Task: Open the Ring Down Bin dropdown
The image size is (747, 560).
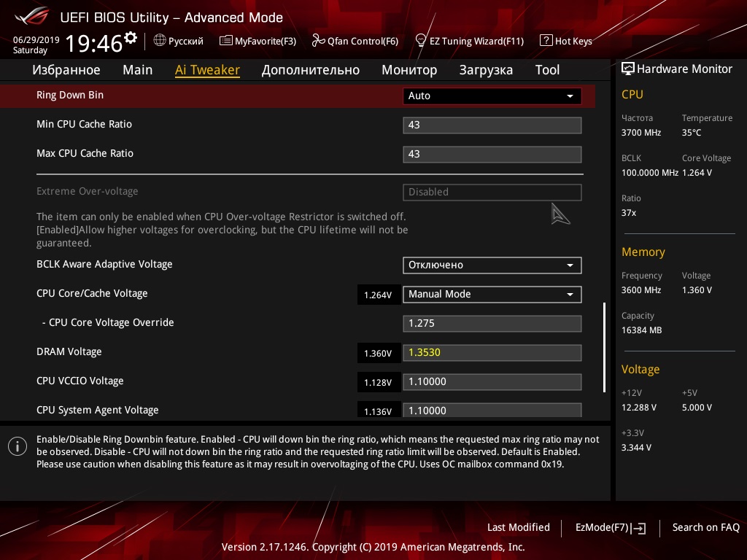Action: click(492, 96)
